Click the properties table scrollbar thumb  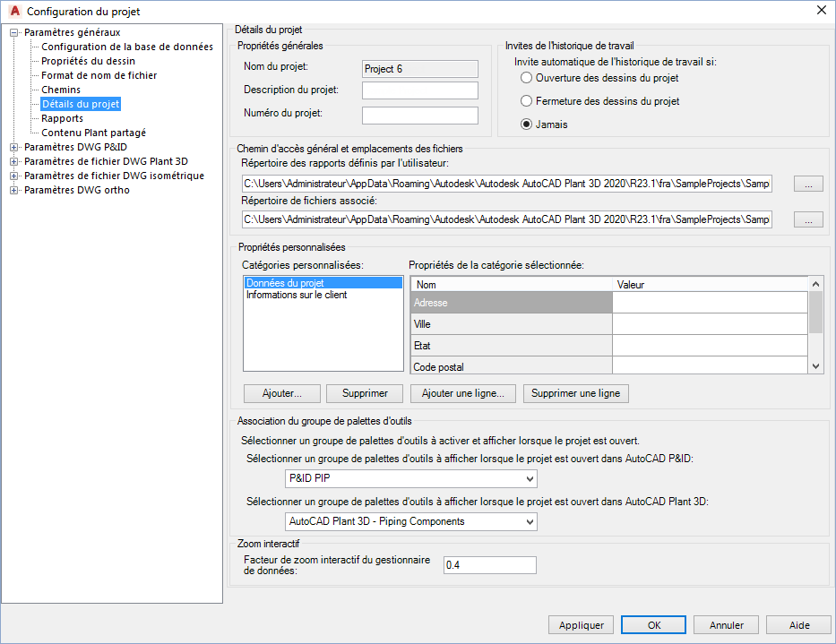point(815,313)
